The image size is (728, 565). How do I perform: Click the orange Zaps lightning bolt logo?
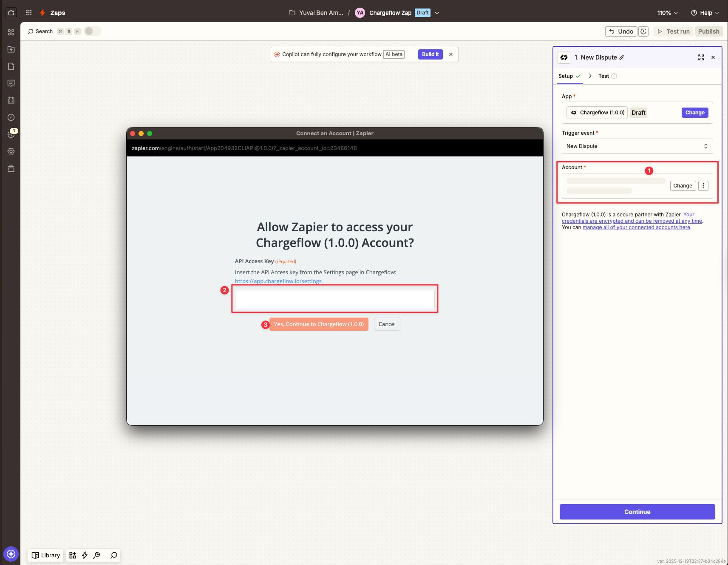click(x=42, y=13)
